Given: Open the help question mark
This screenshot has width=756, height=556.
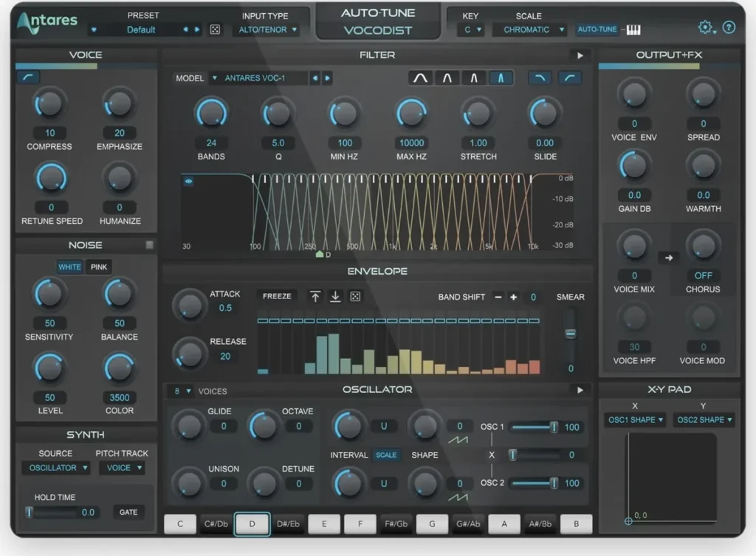Looking at the screenshot, I should (x=729, y=27).
